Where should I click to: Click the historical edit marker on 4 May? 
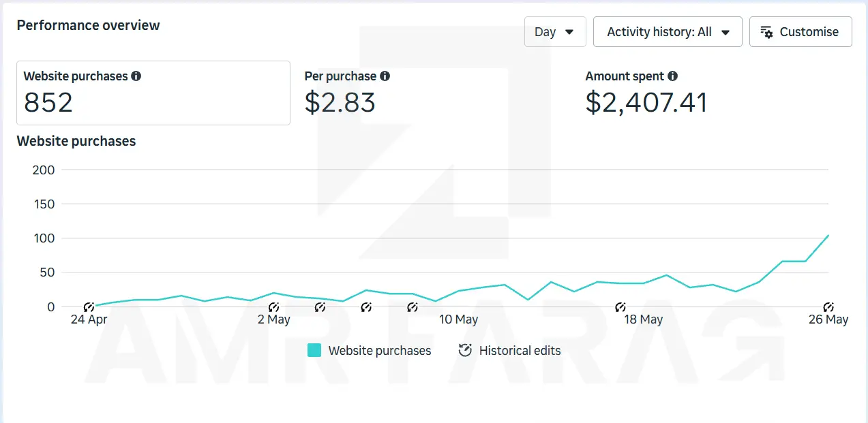pos(320,307)
